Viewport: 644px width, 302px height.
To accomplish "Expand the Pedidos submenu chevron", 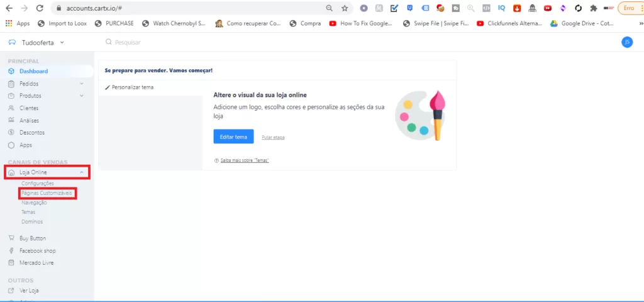I will click(x=82, y=84).
